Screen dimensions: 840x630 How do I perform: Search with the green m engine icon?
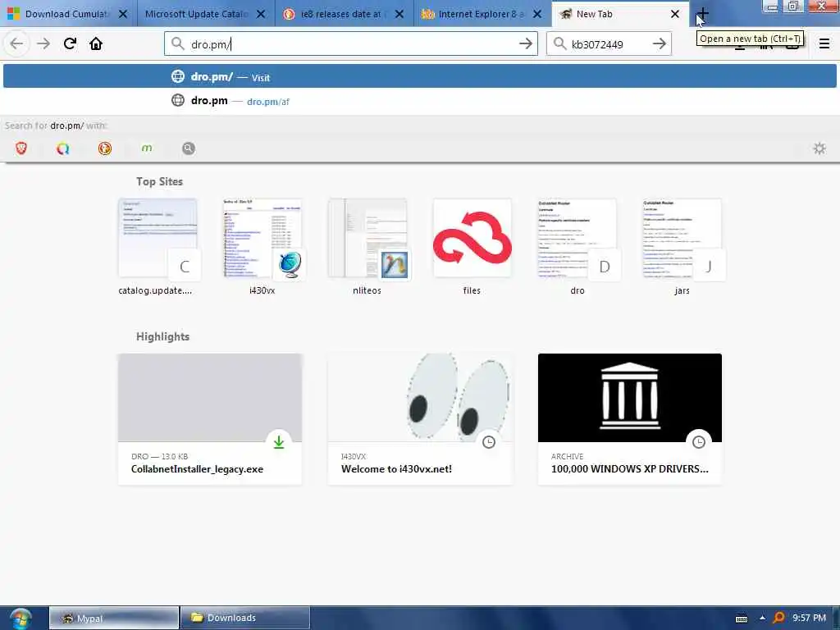[x=147, y=148]
